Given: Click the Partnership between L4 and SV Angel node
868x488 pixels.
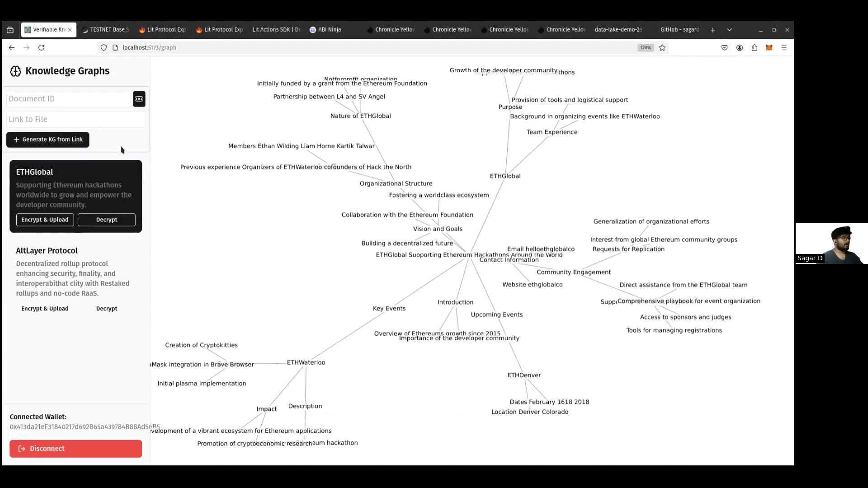Looking at the screenshot, I should coord(329,97).
